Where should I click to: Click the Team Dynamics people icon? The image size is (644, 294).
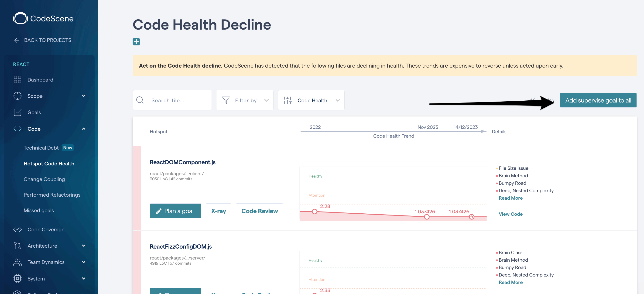[17, 262]
